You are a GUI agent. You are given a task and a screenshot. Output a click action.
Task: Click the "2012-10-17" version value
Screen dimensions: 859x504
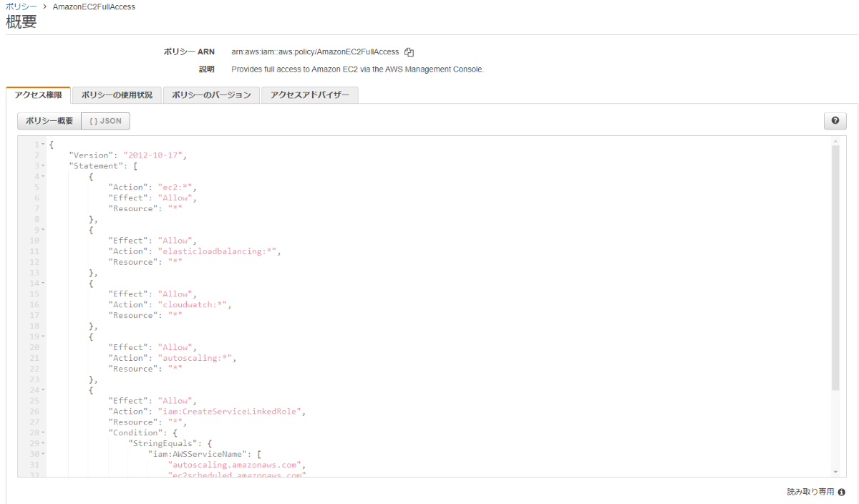click(155, 155)
